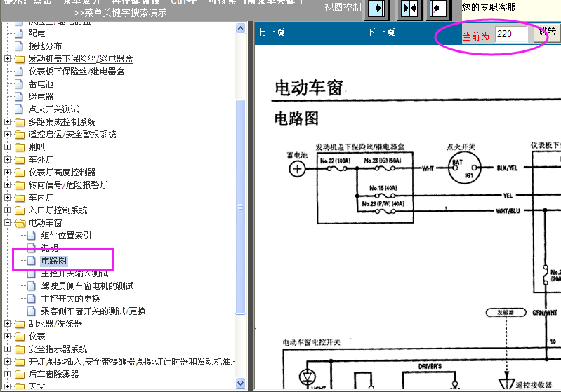Click the 继电器 document icon
561x392 pixels.
click(x=19, y=97)
